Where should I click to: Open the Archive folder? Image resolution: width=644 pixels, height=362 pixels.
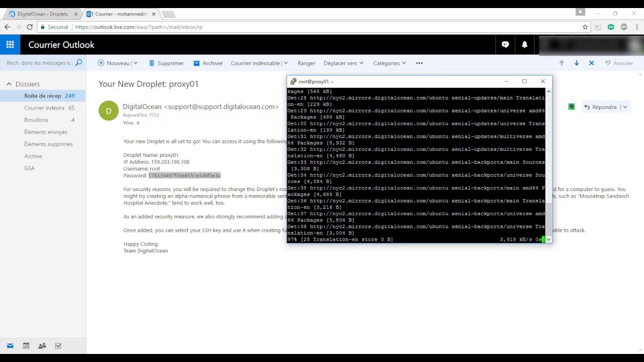pos(43,156)
